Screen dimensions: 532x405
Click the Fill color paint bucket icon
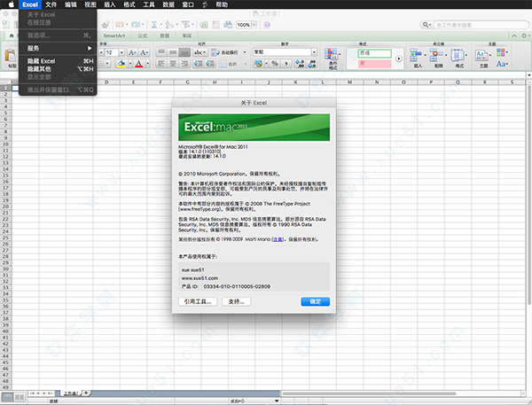(x=121, y=64)
